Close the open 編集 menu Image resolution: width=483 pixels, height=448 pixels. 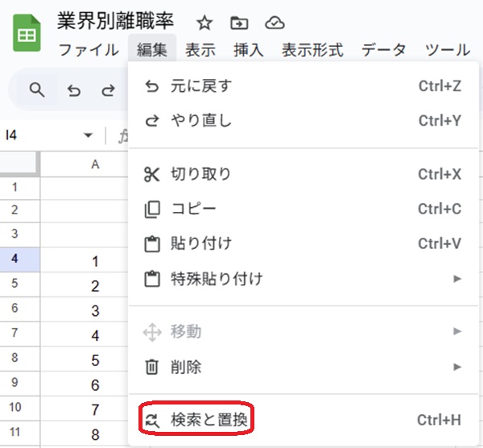[152, 50]
